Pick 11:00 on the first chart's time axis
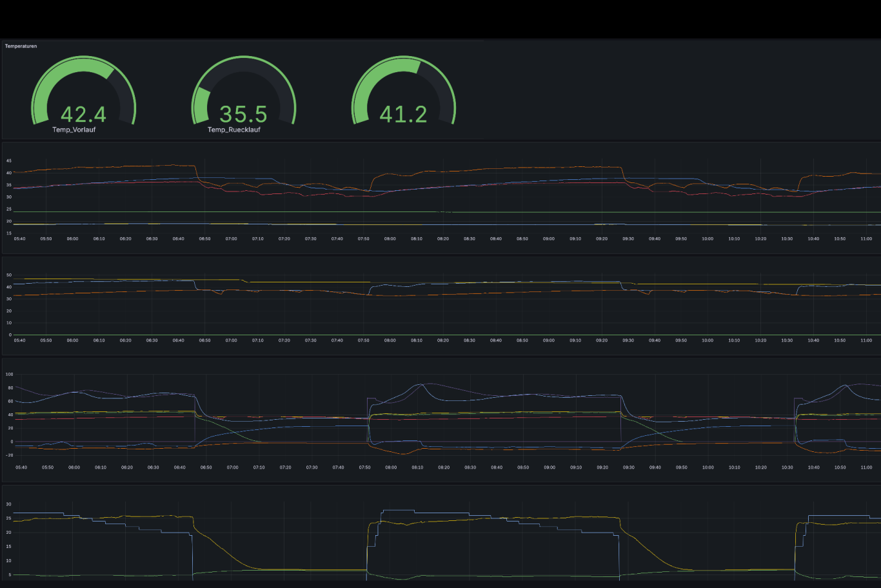This screenshot has height=588, width=881. 866,239
